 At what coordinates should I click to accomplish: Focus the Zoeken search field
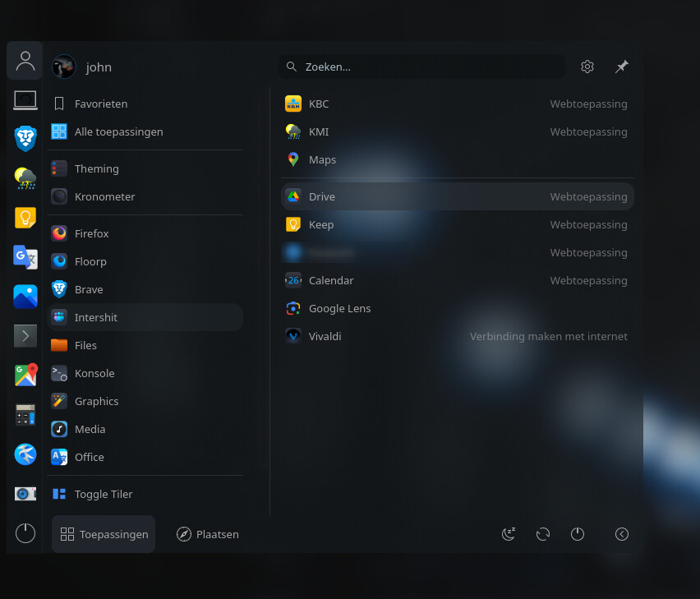[x=421, y=67]
